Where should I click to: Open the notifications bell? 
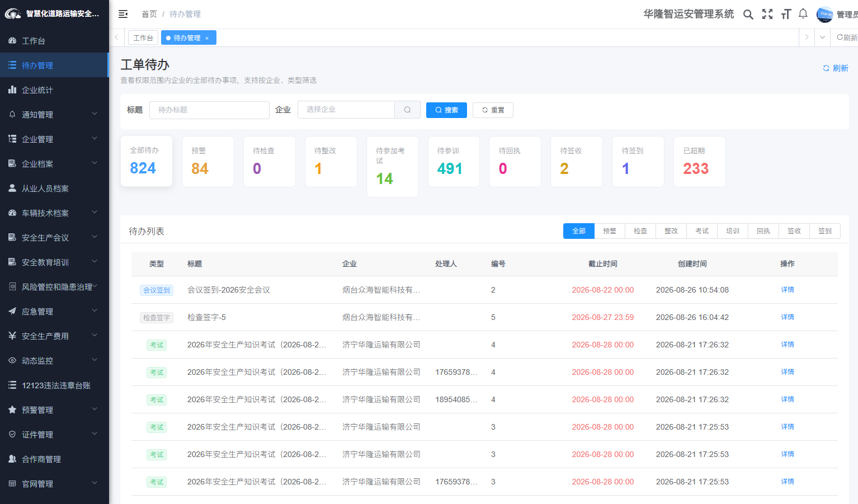(803, 14)
